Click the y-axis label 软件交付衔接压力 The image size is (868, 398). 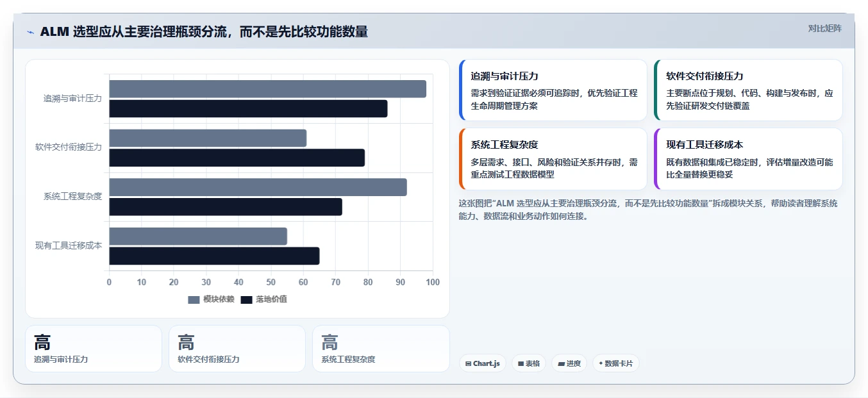tap(69, 147)
